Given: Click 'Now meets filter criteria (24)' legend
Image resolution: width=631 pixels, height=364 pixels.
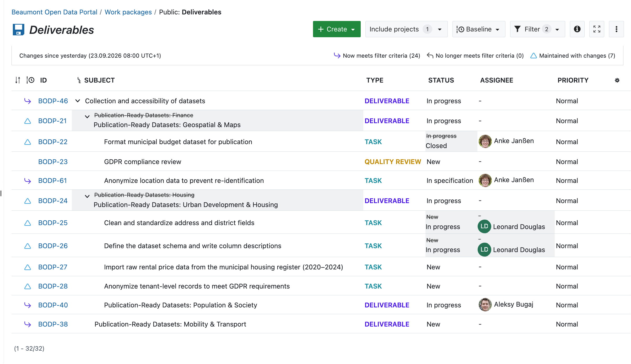Looking at the screenshot, I should (x=377, y=56).
